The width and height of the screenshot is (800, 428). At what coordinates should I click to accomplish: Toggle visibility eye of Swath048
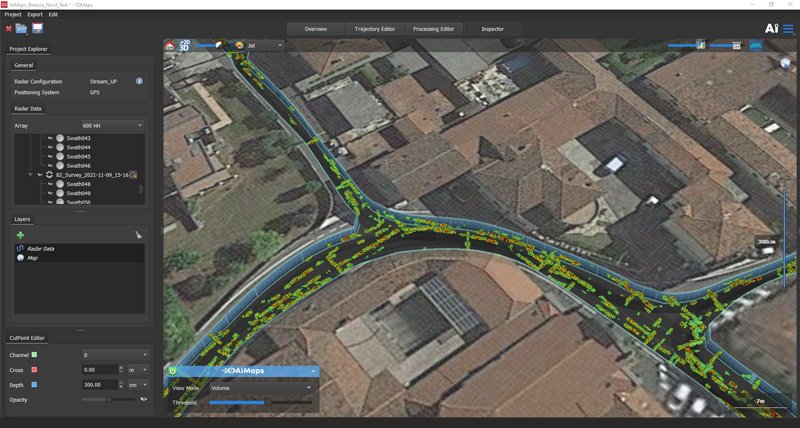50,184
